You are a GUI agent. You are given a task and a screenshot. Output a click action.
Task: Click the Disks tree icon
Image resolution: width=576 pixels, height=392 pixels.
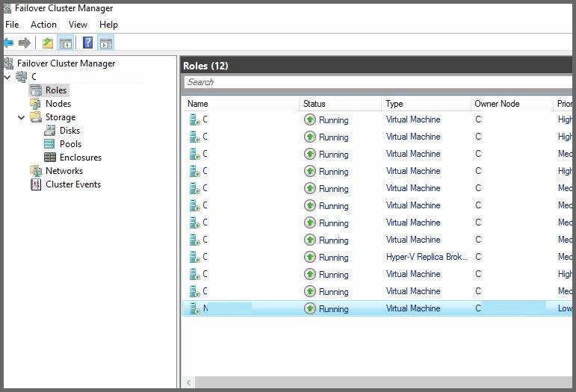pyautogui.click(x=49, y=131)
